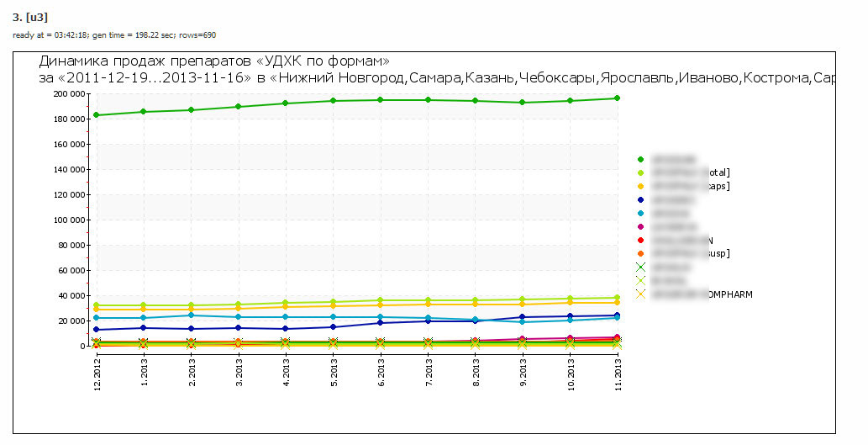The image size is (868, 445).
Task: Click the '12.2012' x-axis month label
Action: [x=97, y=371]
